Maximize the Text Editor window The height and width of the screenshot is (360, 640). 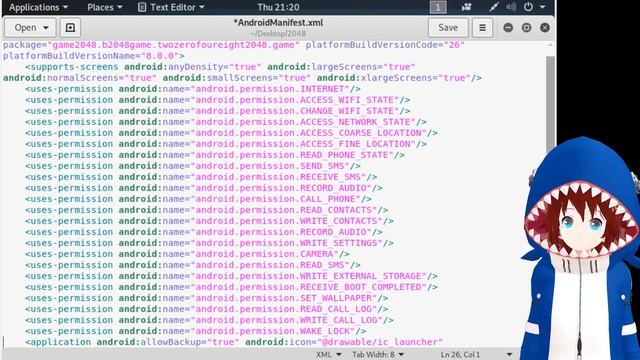click(x=527, y=27)
